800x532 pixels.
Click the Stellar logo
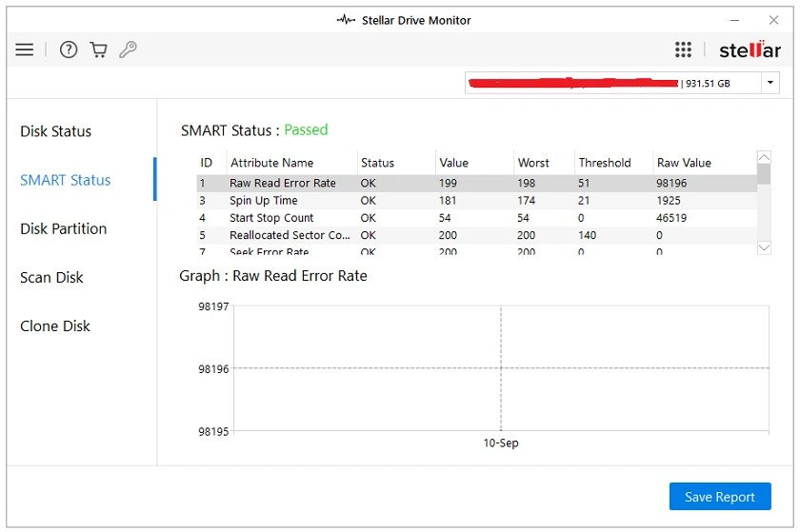tap(750, 50)
